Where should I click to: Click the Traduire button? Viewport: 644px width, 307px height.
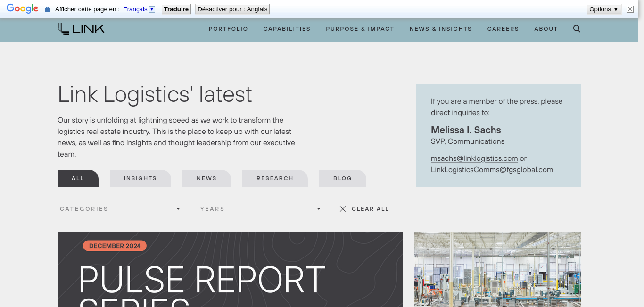click(176, 9)
